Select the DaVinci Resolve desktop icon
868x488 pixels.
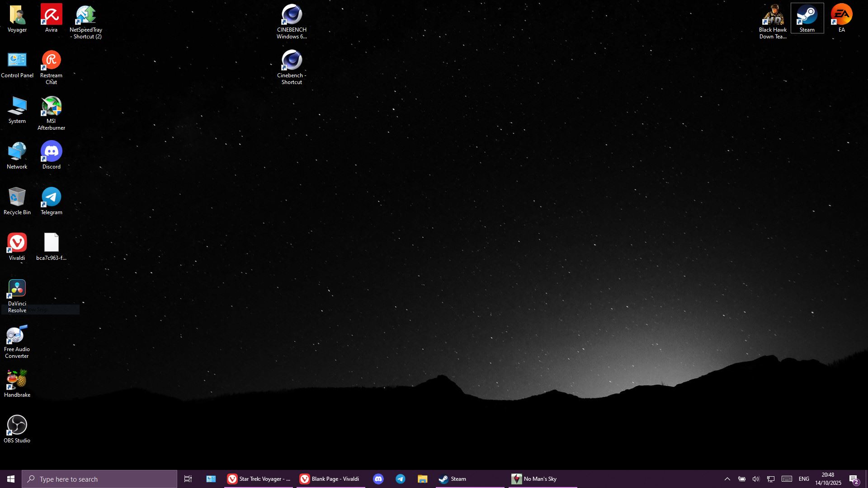[17, 289]
